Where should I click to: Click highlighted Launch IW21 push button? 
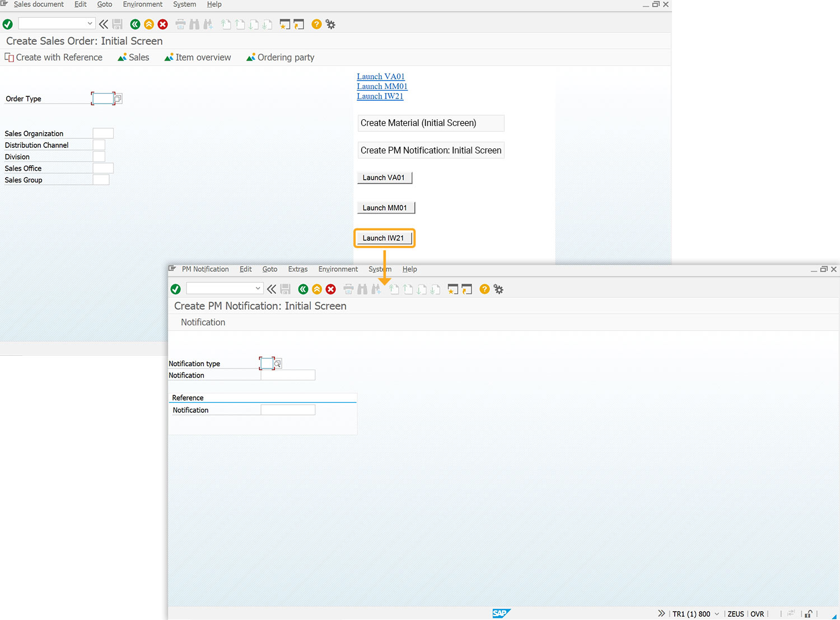point(384,238)
